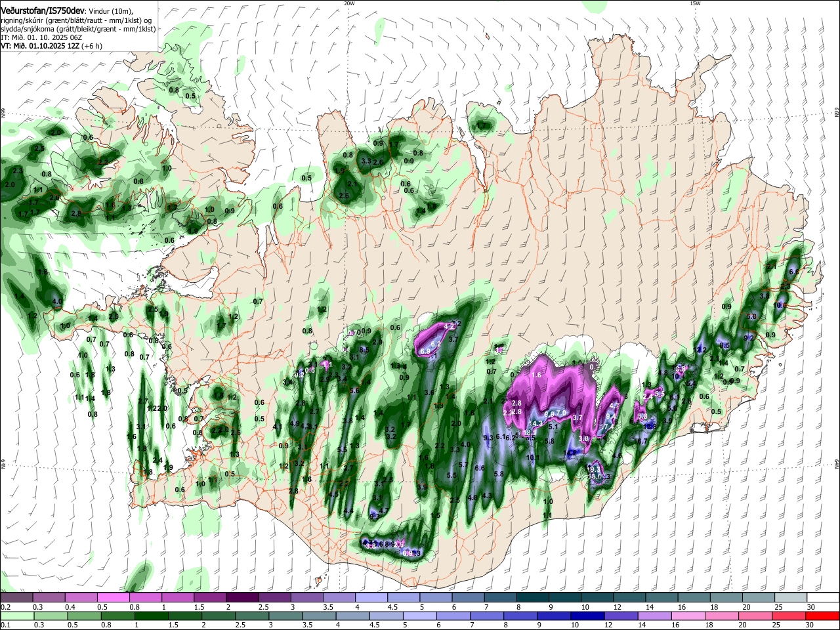The image size is (840, 630).
Task: Pick the medium green rain swatch above 0.8
Action: (x=118, y=616)
